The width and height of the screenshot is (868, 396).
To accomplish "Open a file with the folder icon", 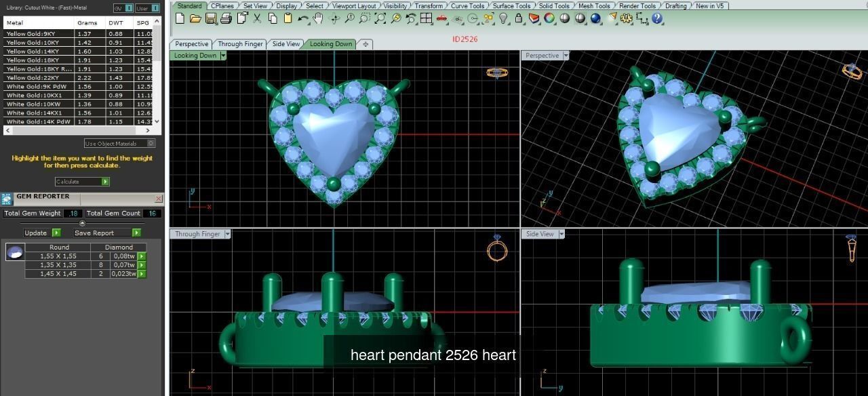I will coord(195,18).
